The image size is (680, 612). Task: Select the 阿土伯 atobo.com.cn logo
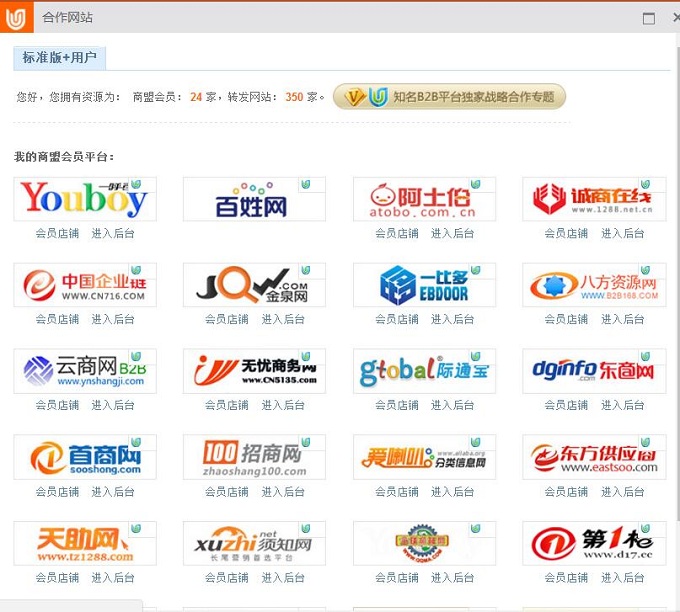pos(424,199)
